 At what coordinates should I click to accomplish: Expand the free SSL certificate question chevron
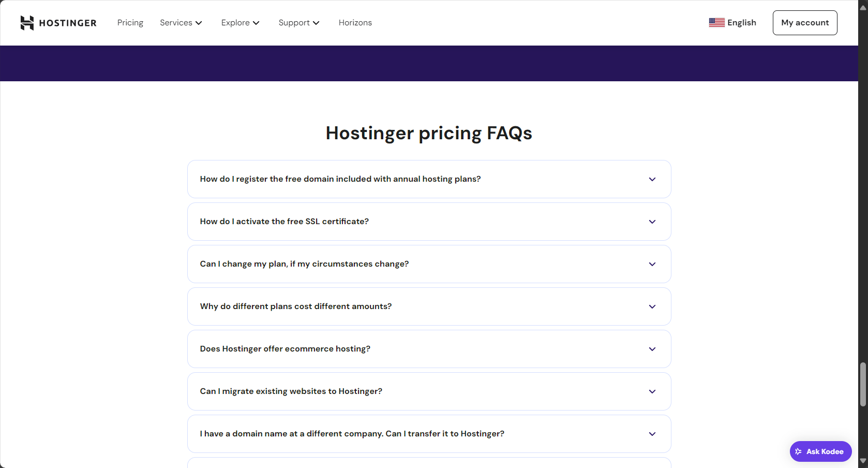tap(652, 222)
